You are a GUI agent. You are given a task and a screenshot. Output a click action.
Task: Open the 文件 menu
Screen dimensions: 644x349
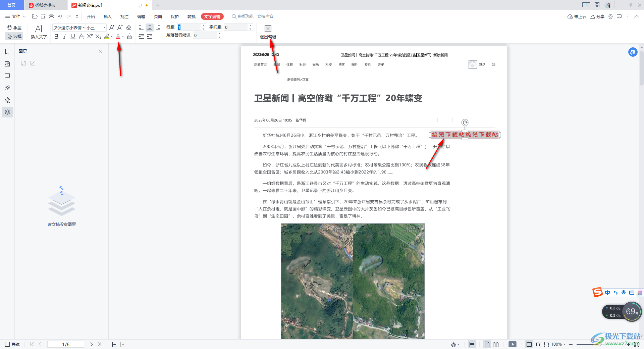point(16,16)
